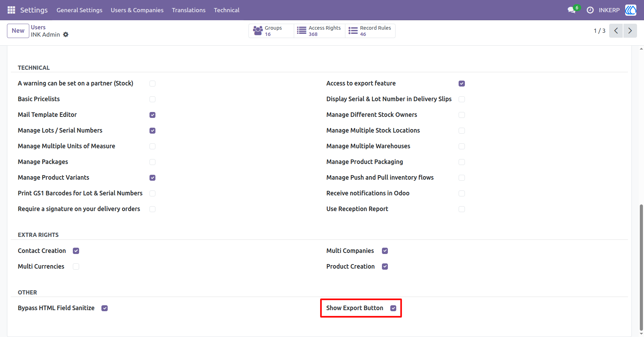Open the gear actions menu next to INK Admin

pos(66,35)
